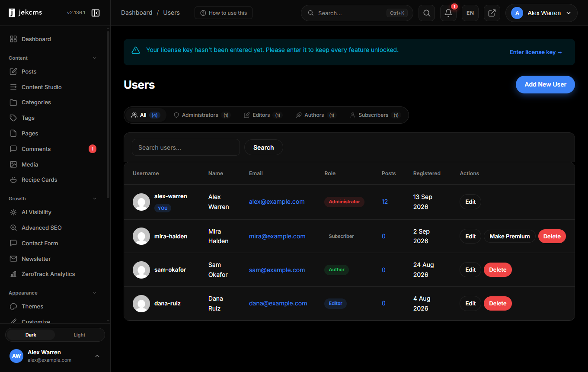
Task: Select the All users tab
Action: coord(146,115)
